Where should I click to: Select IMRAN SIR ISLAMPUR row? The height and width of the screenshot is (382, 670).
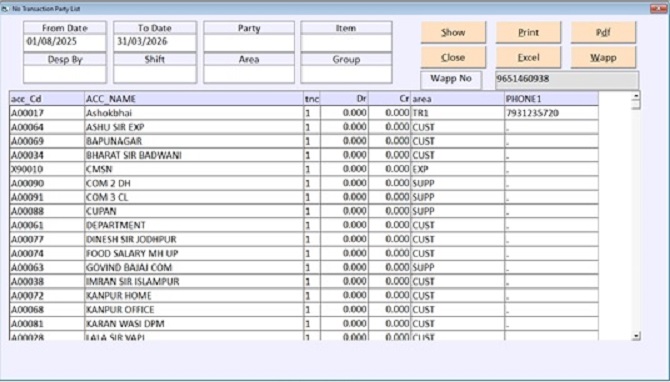[x=304, y=282]
